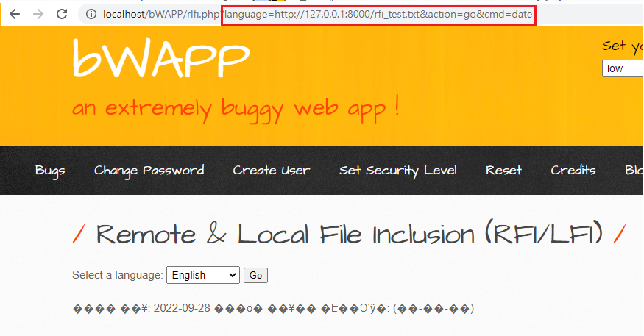Click the address bar URL text
The width and height of the screenshot is (644, 336).
click(317, 15)
